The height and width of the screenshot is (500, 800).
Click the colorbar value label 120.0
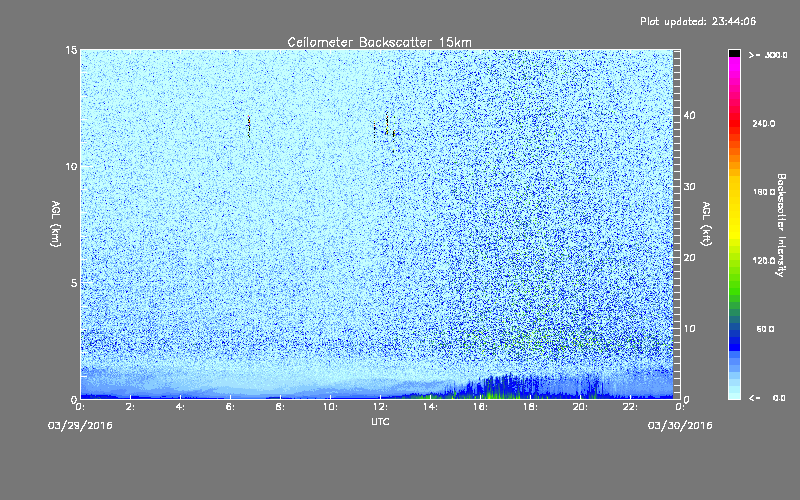point(764,261)
